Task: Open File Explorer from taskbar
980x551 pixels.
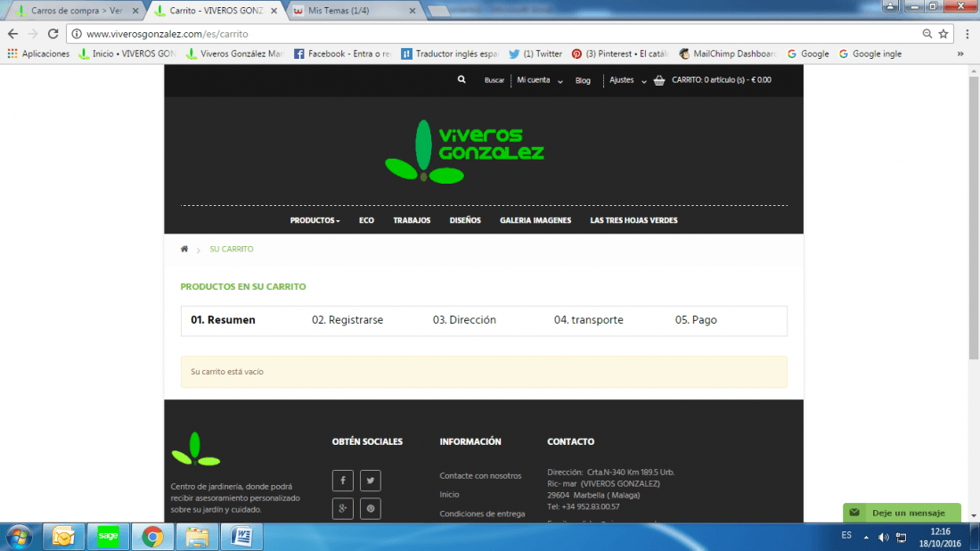Action: pyautogui.click(x=197, y=537)
